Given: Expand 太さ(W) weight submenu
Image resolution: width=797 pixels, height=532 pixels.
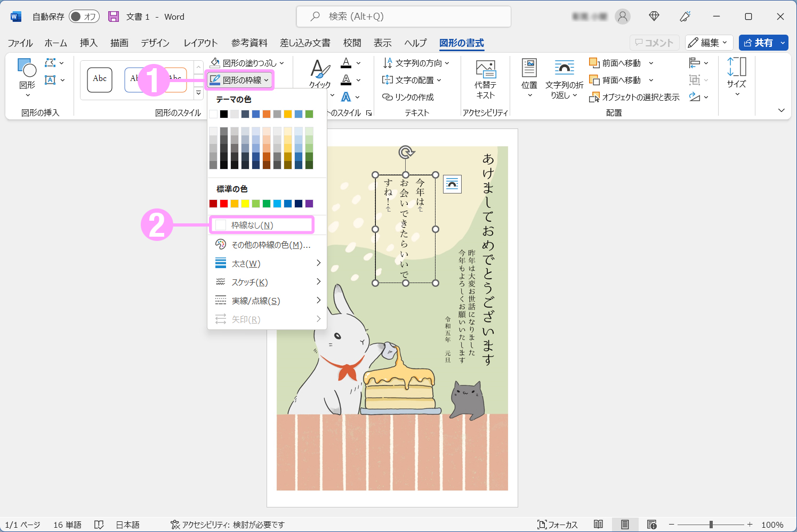Looking at the screenshot, I should coord(268,263).
